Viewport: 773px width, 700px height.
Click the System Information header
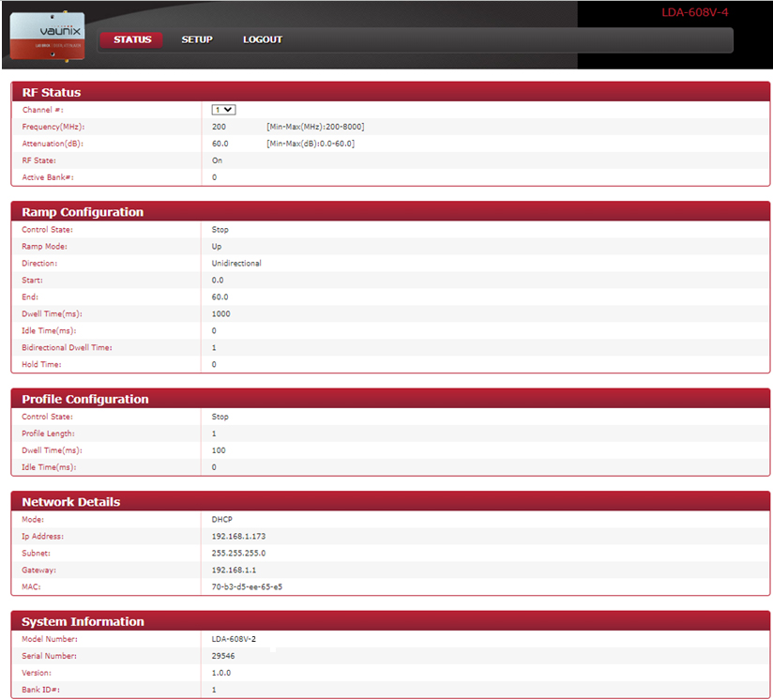[83, 621]
